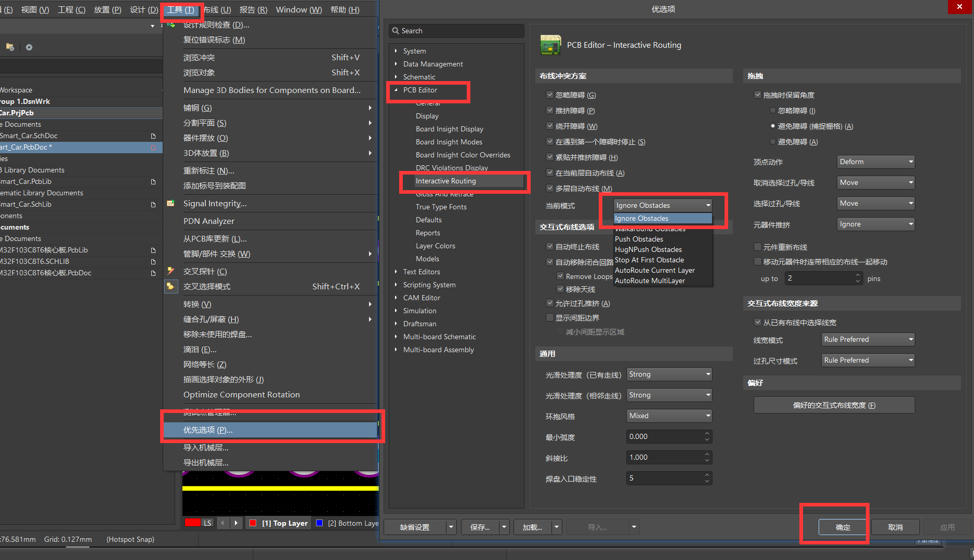Open the 元器件推挤 Ignore dropdown
This screenshot has width=974, height=560.
pyautogui.click(x=876, y=224)
